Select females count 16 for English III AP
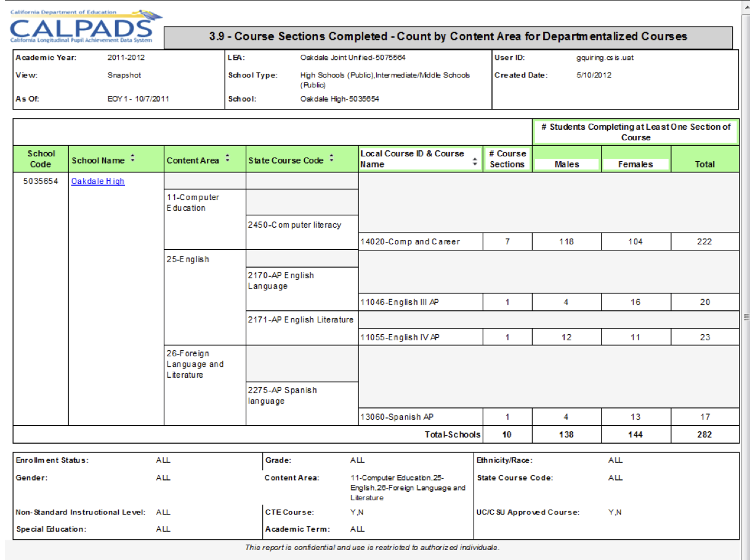Screen dimensions: 750x560 point(635,302)
